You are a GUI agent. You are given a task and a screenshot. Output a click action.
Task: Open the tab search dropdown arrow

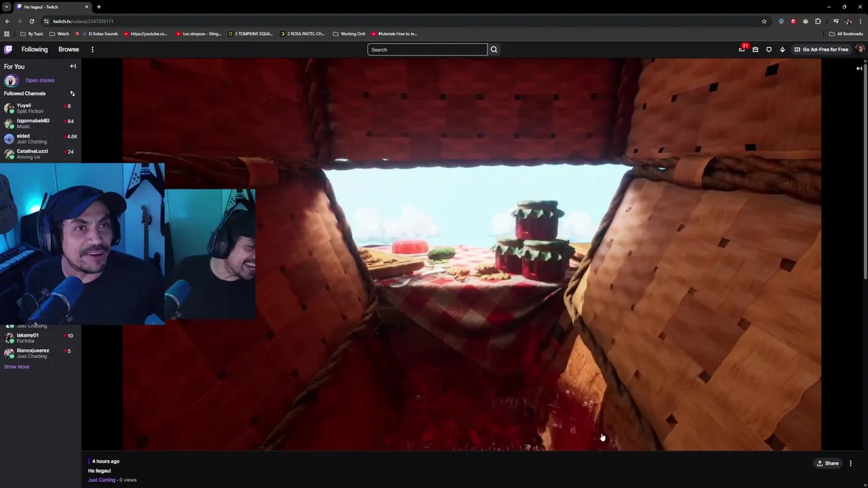click(x=6, y=7)
